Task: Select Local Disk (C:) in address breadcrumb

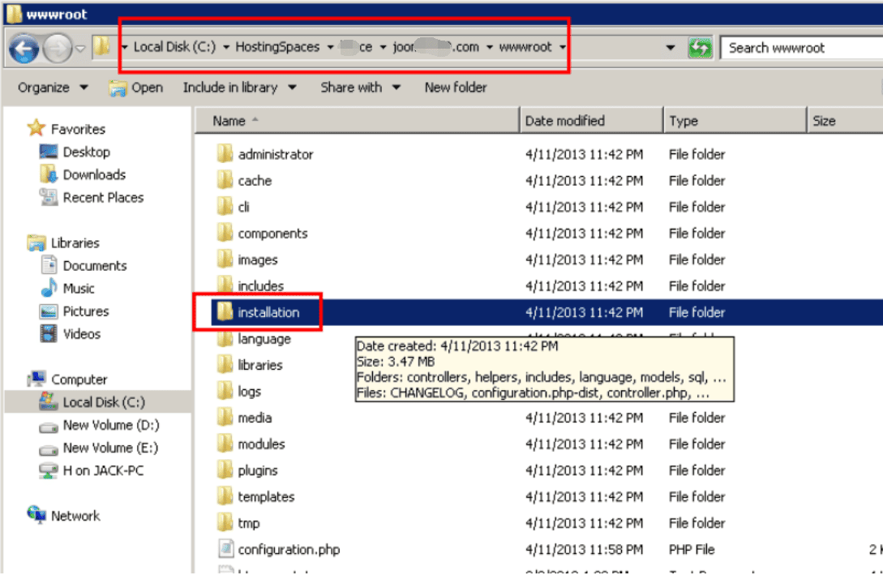Action: 174,47
